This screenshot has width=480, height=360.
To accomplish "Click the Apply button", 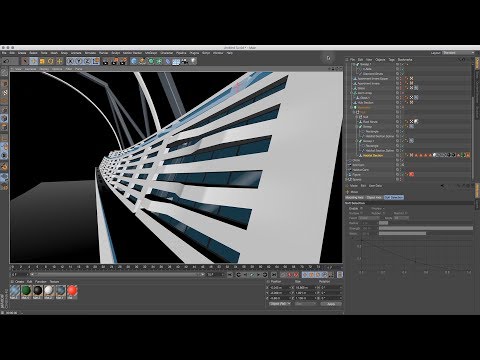I will (x=331, y=304).
